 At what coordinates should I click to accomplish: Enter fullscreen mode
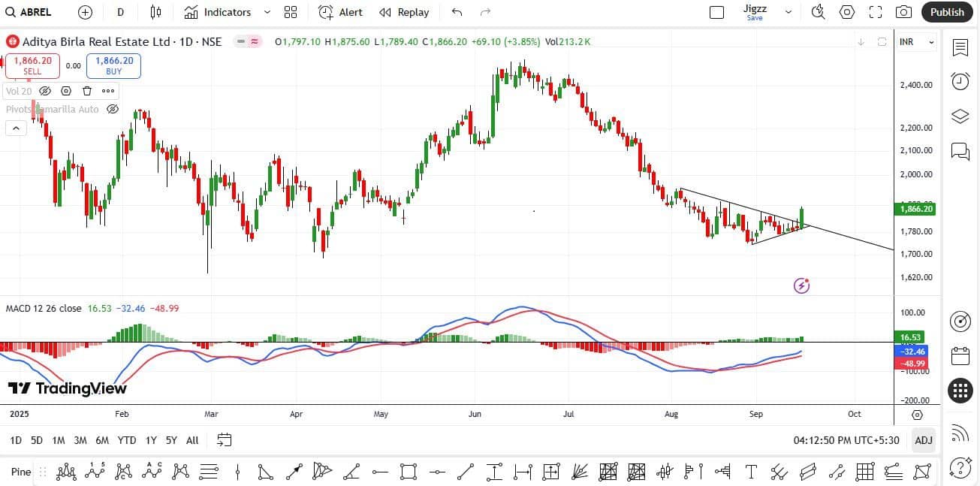click(876, 12)
